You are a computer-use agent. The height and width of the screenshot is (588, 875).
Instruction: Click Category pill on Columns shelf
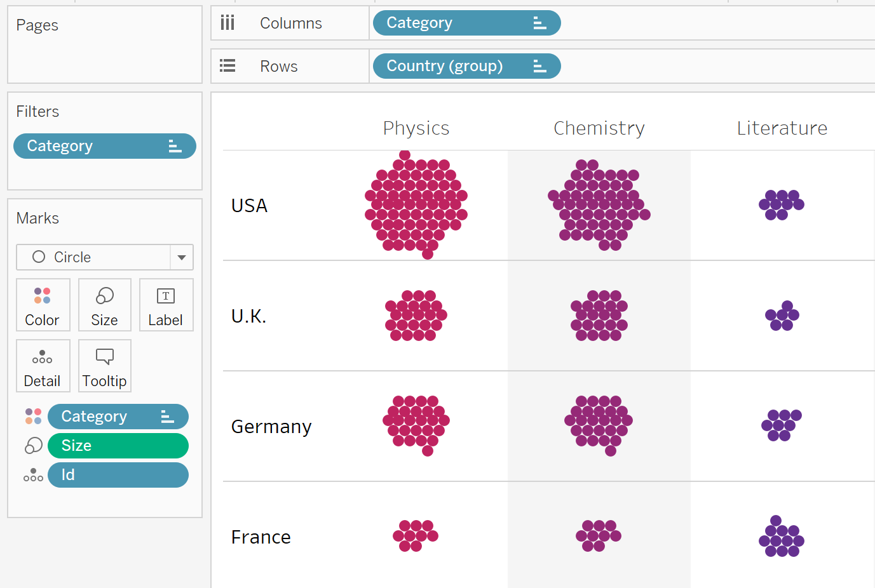coord(466,23)
